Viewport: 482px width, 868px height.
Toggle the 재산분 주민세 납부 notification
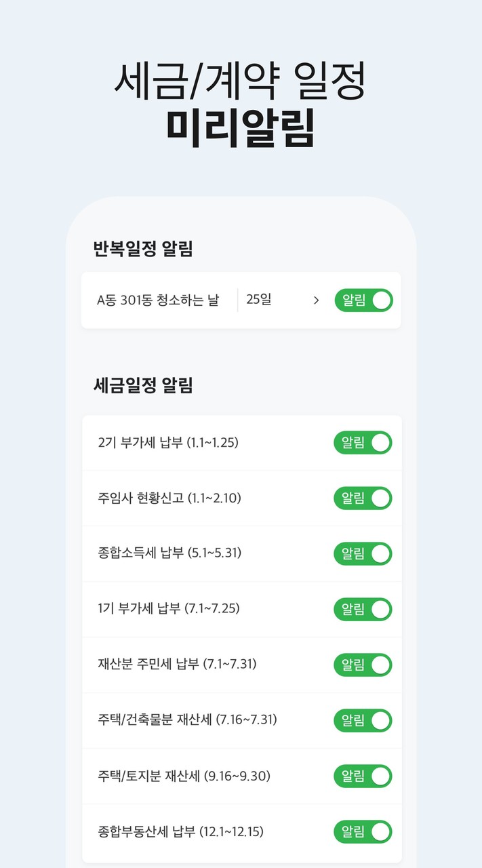[x=363, y=665]
